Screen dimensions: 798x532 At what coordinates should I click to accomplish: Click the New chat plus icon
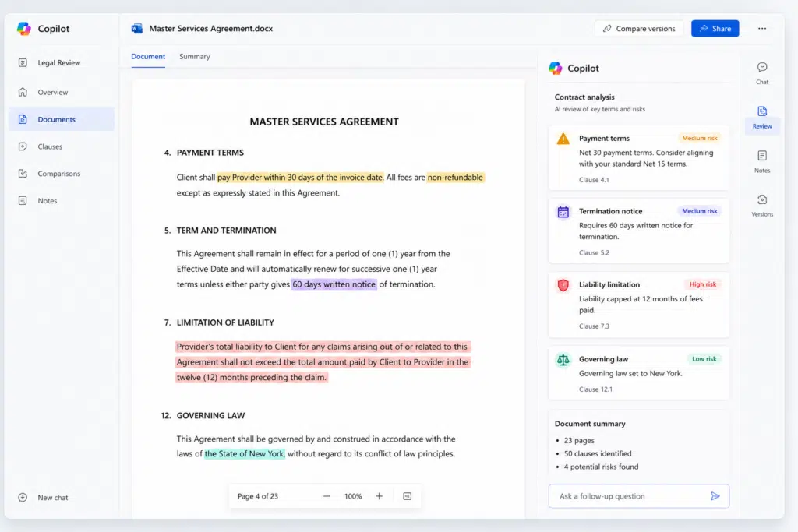click(x=23, y=498)
